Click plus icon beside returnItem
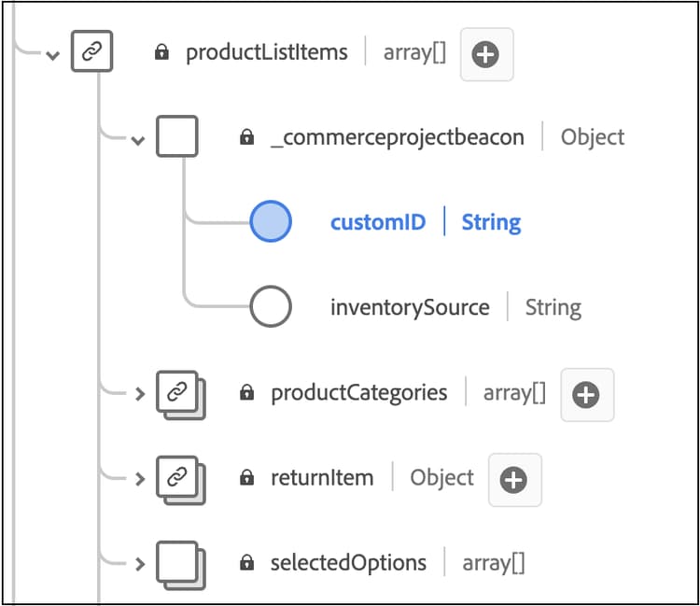 tap(513, 480)
